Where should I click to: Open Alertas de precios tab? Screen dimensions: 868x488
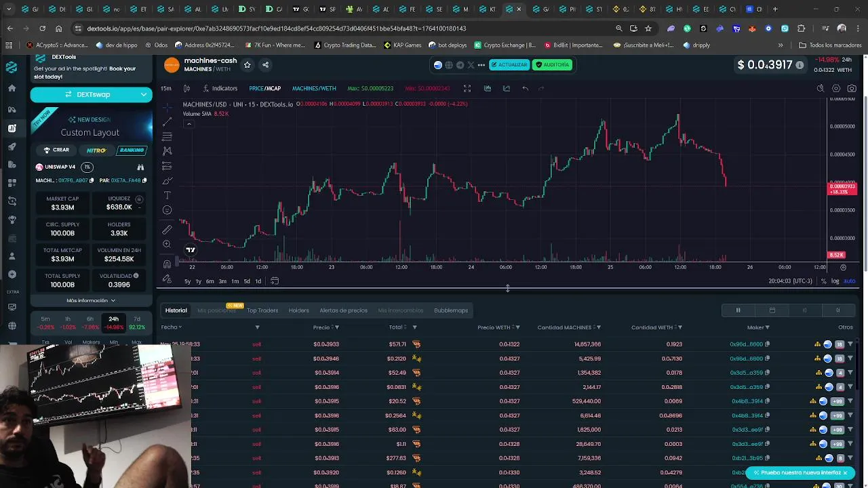coord(343,310)
